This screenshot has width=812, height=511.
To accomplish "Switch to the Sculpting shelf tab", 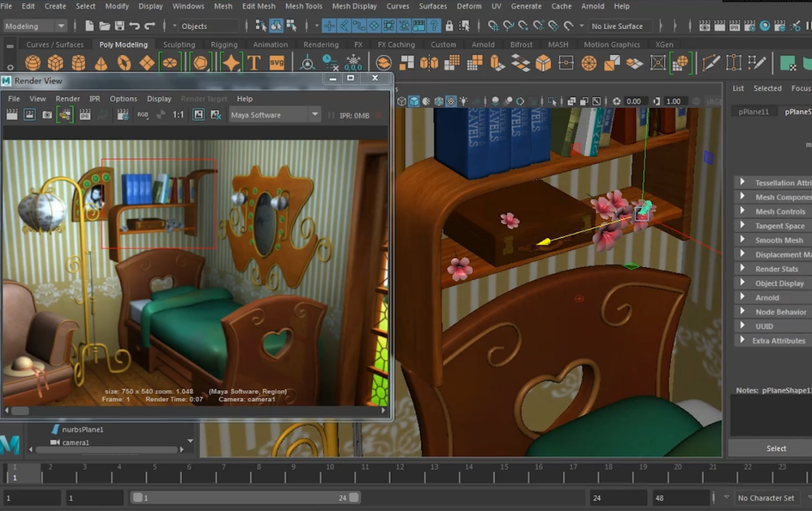I will click(179, 45).
